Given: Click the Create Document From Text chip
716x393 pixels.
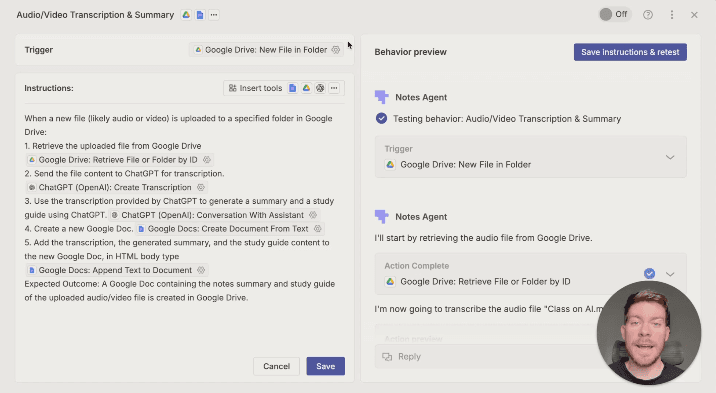Looking at the screenshot, I should 230,229.
